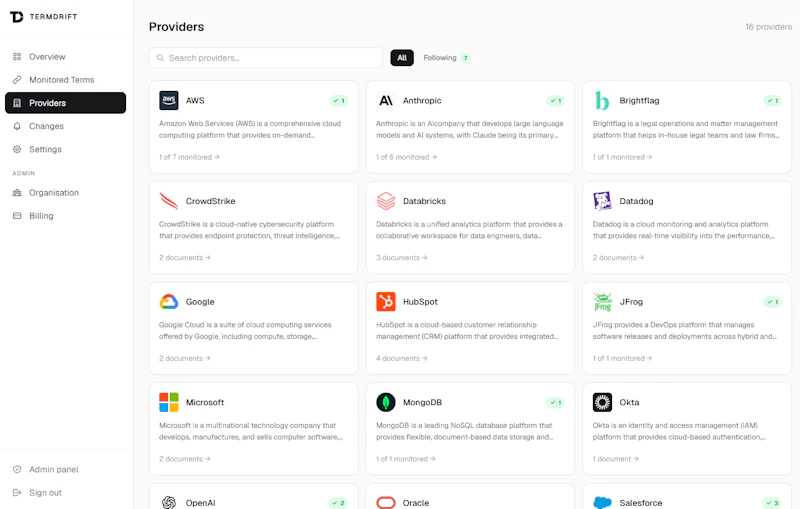Click the CrowdStrike logo
The height and width of the screenshot is (509, 800).
(169, 201)
